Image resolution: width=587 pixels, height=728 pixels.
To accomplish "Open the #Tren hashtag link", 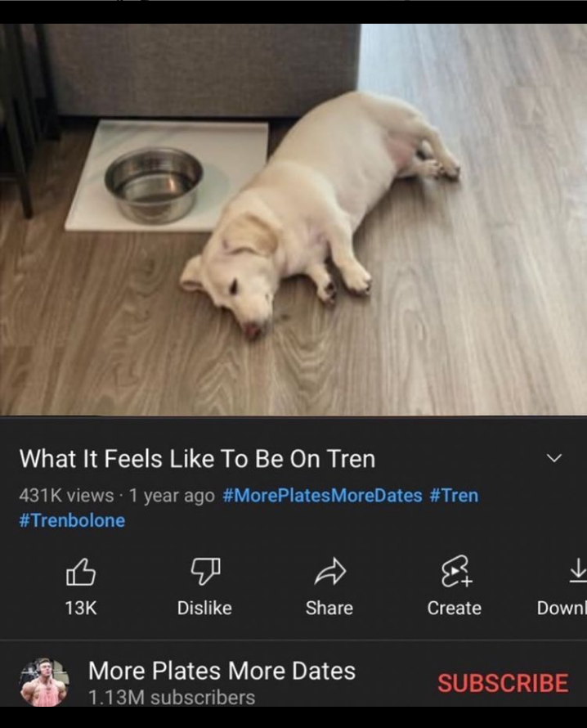I will [x=454, y=495].
